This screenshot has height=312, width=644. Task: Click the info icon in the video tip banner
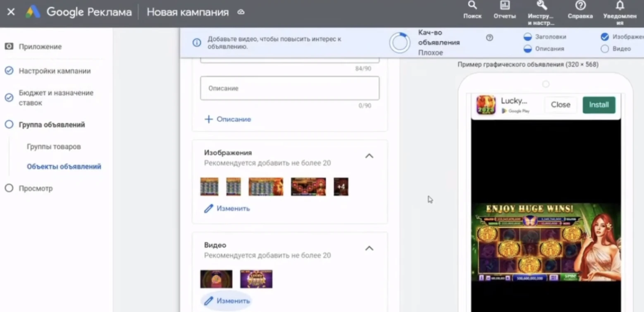(x=197, y=43)
